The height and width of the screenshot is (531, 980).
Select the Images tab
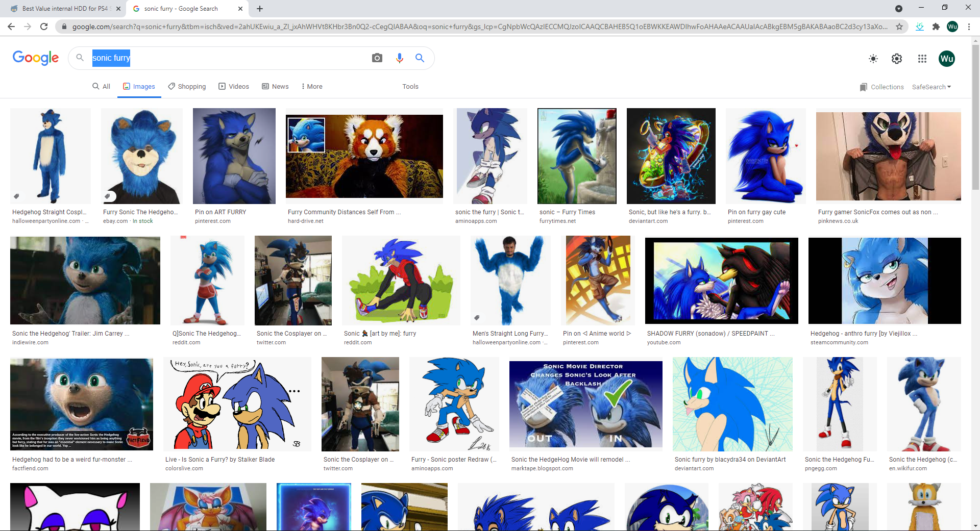pos(139,86)
